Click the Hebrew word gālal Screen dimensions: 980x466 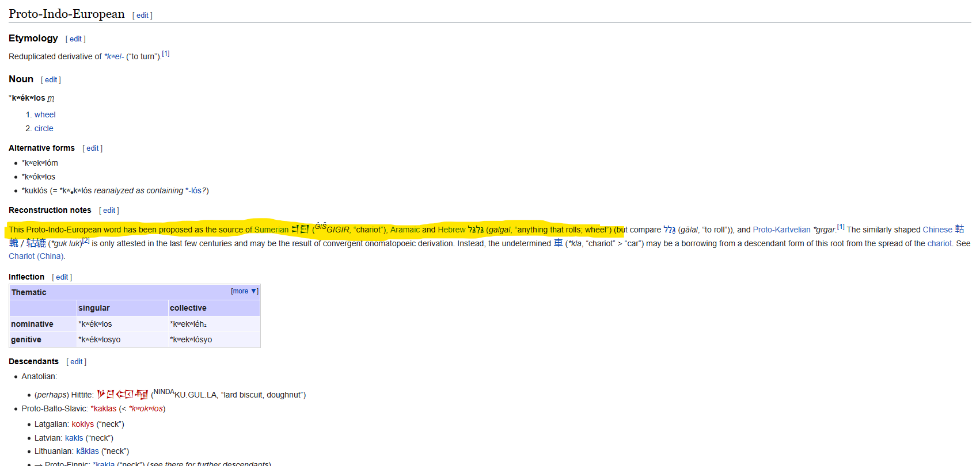[x=670, y=230]
